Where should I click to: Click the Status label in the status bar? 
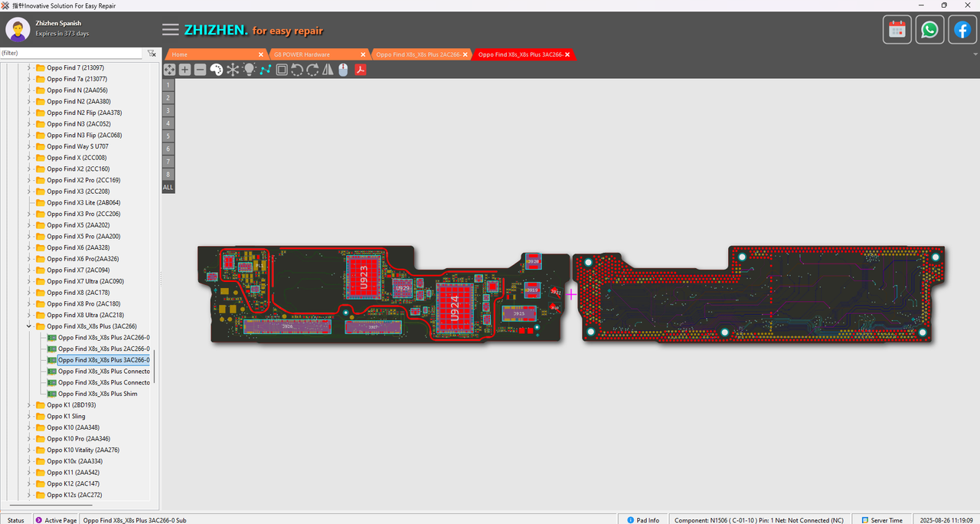(x=15, y=520)
